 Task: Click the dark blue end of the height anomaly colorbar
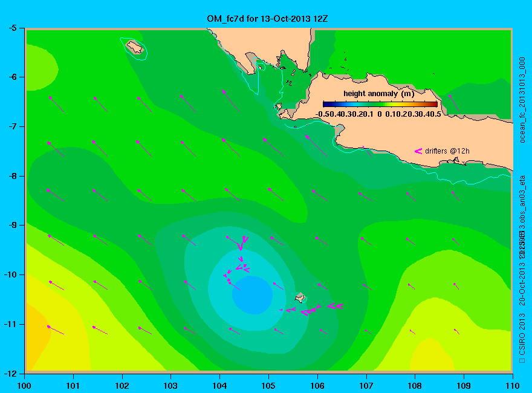coord(326,104)
